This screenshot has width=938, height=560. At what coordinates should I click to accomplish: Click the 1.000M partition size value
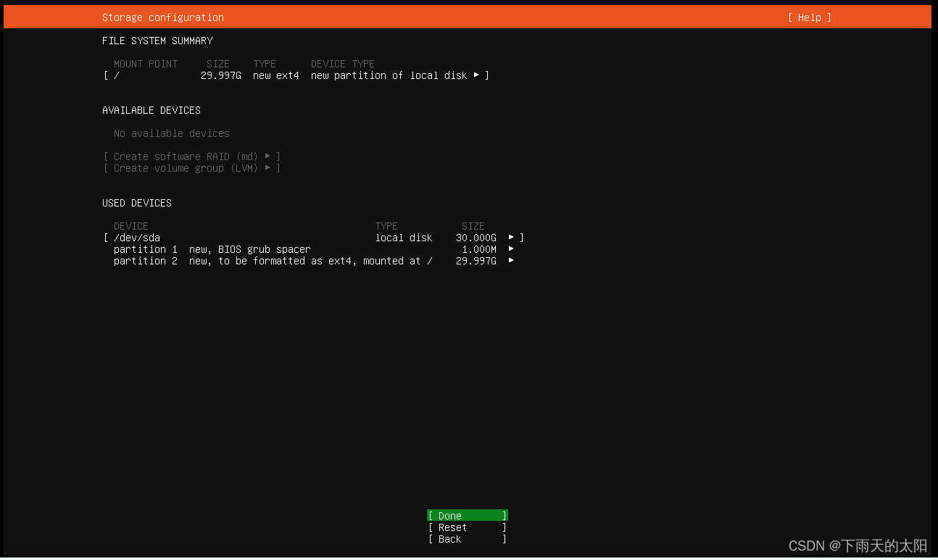[479, 249]
